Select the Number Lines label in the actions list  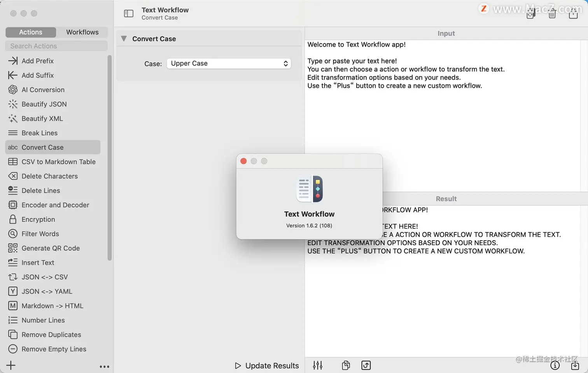[43, 320]
